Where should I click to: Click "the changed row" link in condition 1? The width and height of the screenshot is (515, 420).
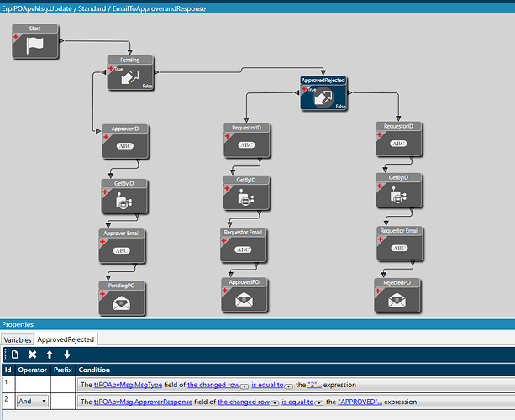213,385
